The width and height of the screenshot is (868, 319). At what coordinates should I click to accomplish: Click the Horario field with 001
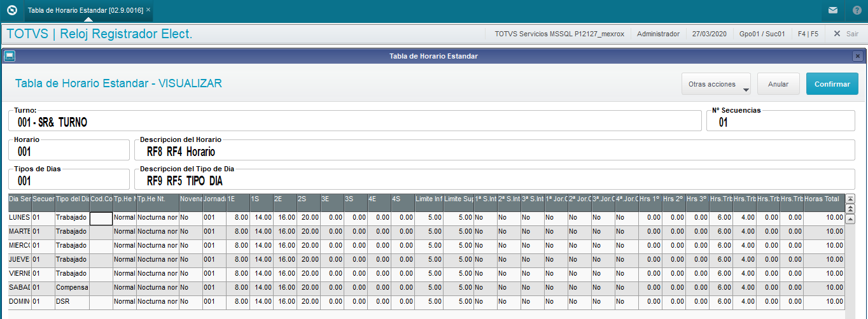coord(69,150)
